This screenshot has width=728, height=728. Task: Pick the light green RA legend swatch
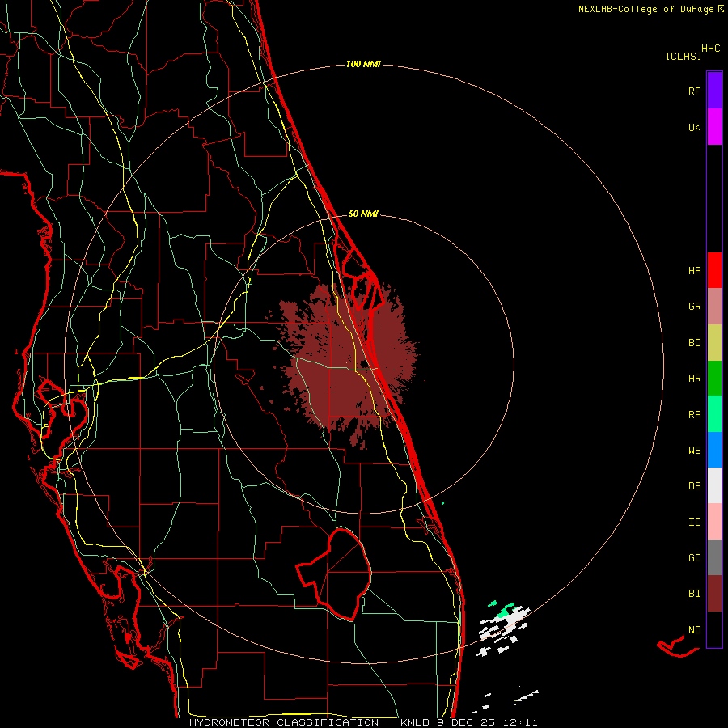[714, 414]
